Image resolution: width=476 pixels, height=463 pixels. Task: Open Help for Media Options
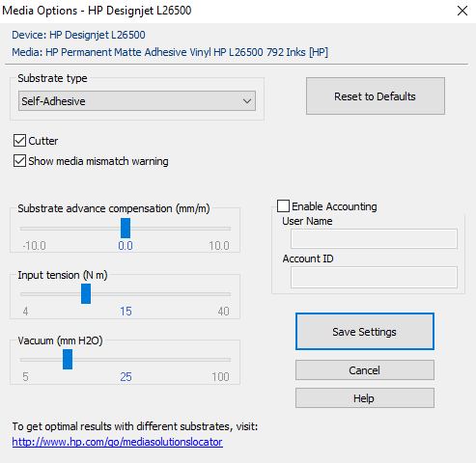click(365, 398)
